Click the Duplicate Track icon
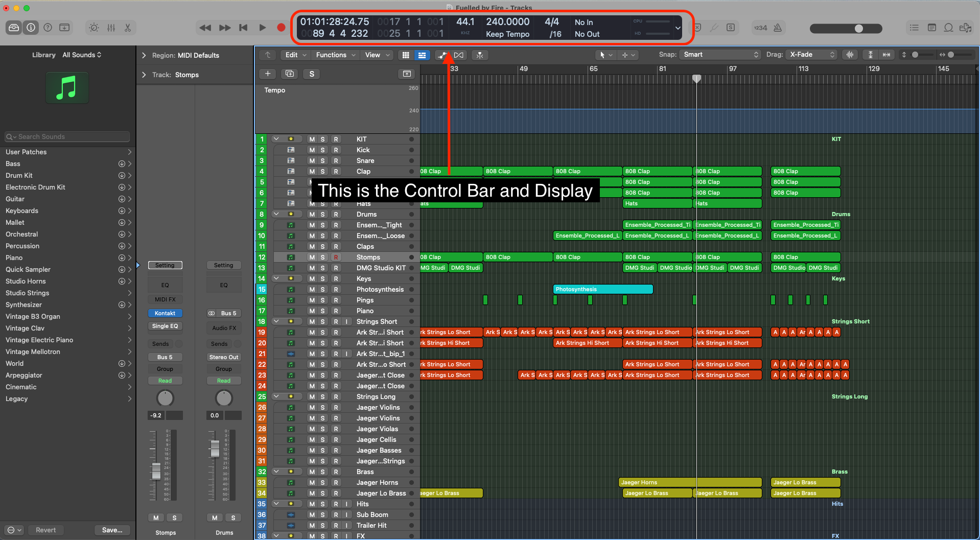 click(x=290, y=74)
